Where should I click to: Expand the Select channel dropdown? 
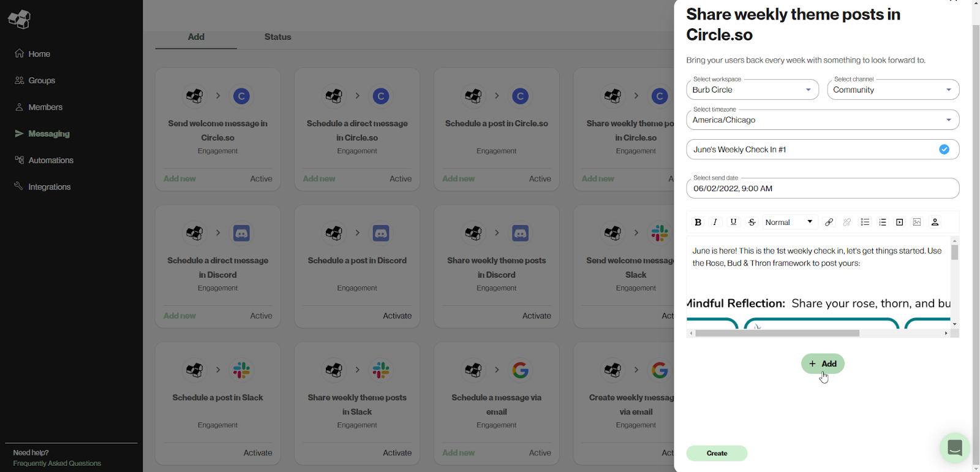pyautogui.click(x=892, y=90)
